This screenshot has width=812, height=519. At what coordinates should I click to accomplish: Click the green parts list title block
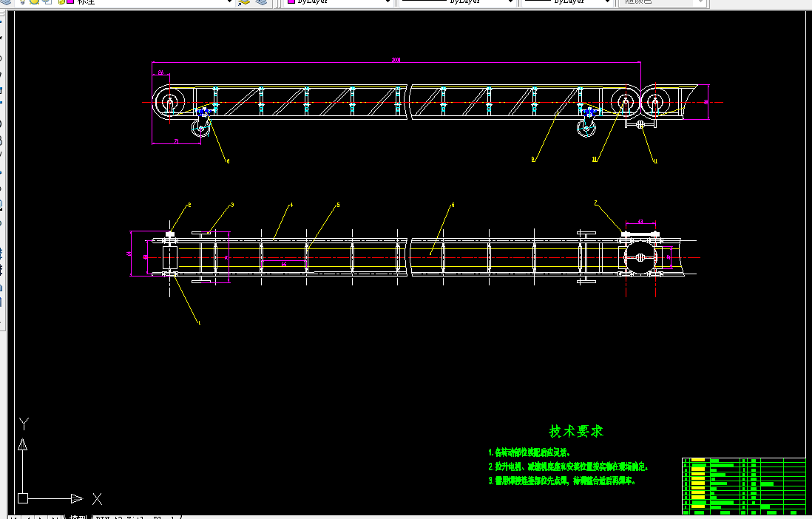click(744, 486)
